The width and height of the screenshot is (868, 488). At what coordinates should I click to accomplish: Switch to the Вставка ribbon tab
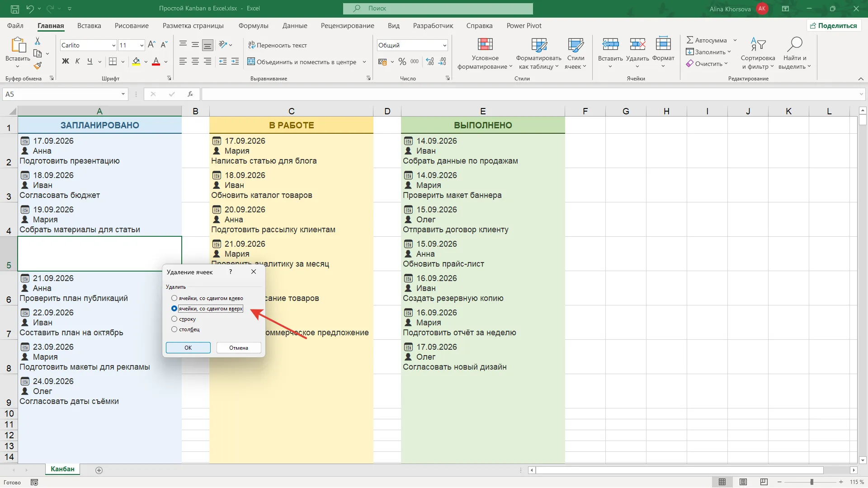[89, 26]
